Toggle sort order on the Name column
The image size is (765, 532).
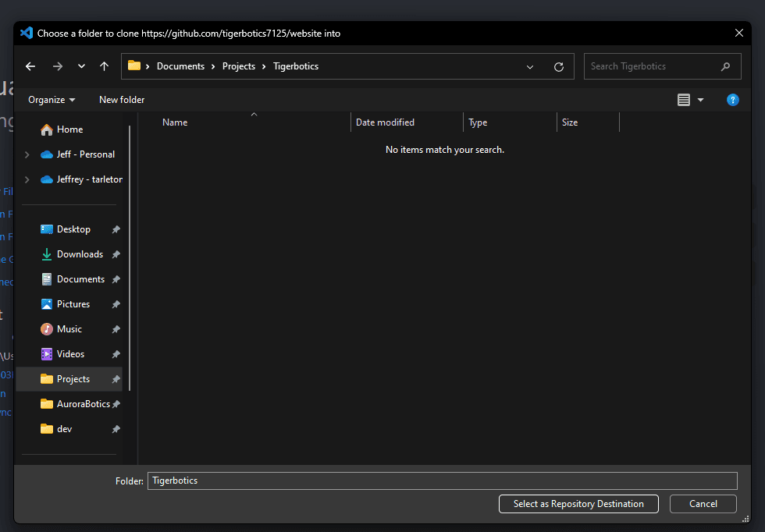(x=175, y=122)
